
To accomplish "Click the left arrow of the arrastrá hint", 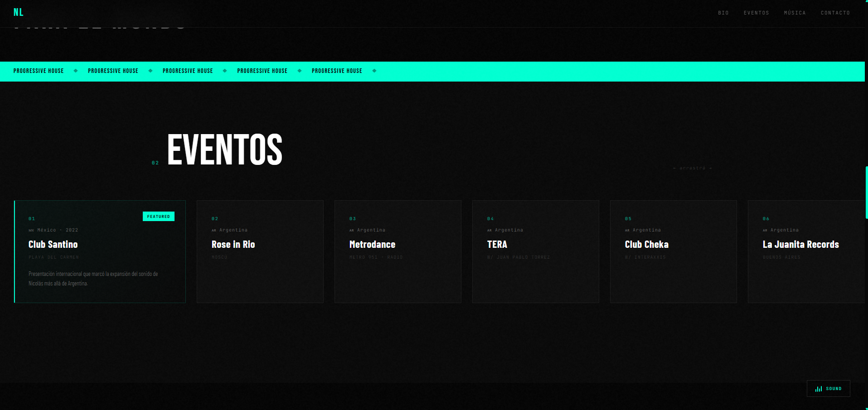I will 674,168.
